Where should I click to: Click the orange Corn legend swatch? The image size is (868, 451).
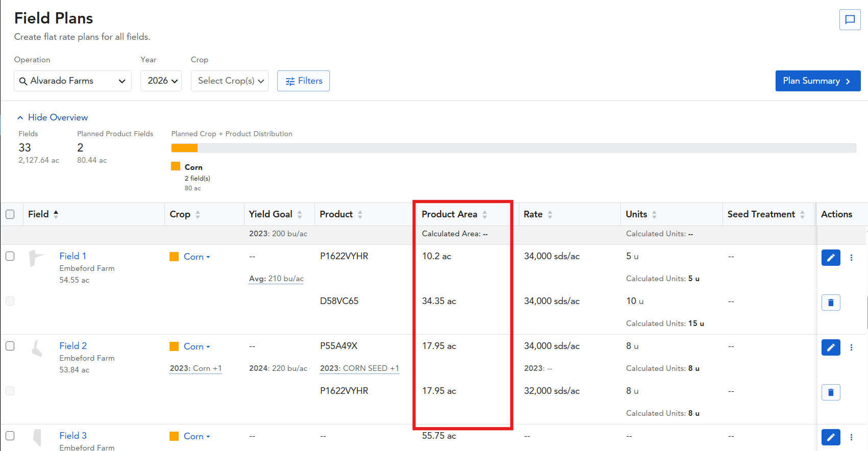tap(176, 166)
